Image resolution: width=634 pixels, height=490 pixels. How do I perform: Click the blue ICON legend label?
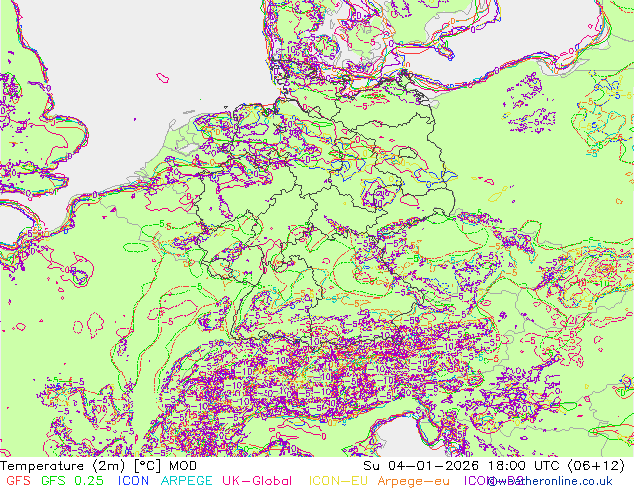pos(133,481)
